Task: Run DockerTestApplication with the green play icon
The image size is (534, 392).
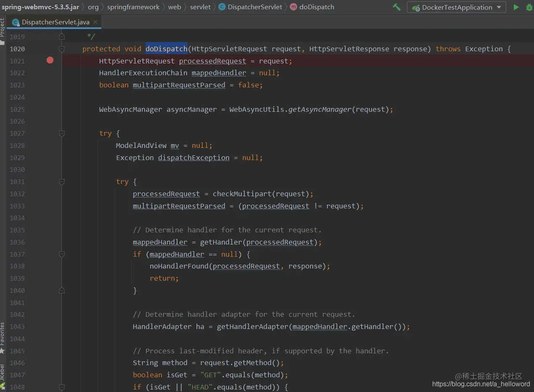Action: 516,7
